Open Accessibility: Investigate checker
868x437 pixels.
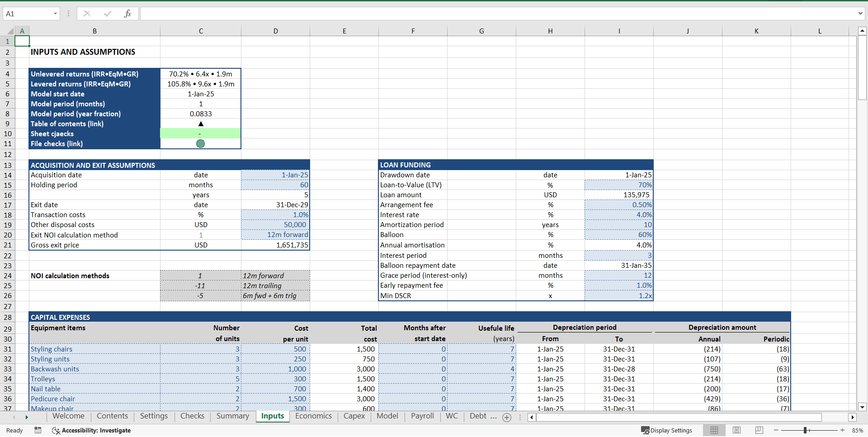[91, 430]
